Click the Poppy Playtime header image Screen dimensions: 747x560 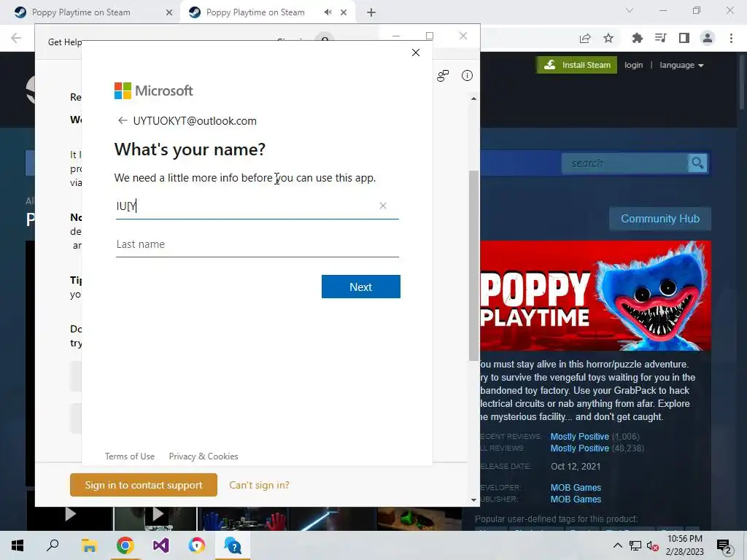[x=595, y=296]
